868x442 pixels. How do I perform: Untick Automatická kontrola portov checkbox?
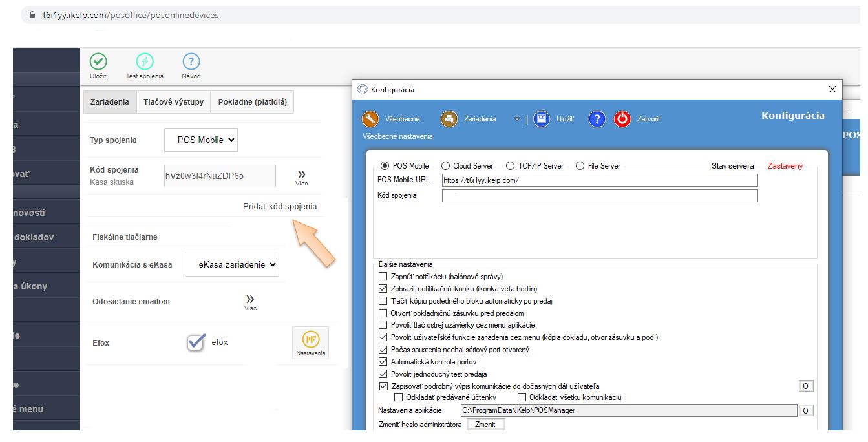click(x=383, y=362)
